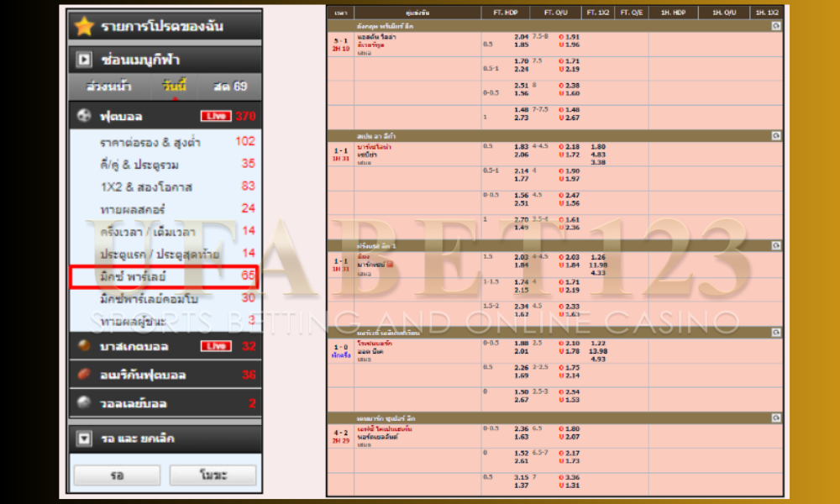Collapse the ฟุตบอล sport section header
Screen dimensions: 840x504
click(x=165, y=116)
